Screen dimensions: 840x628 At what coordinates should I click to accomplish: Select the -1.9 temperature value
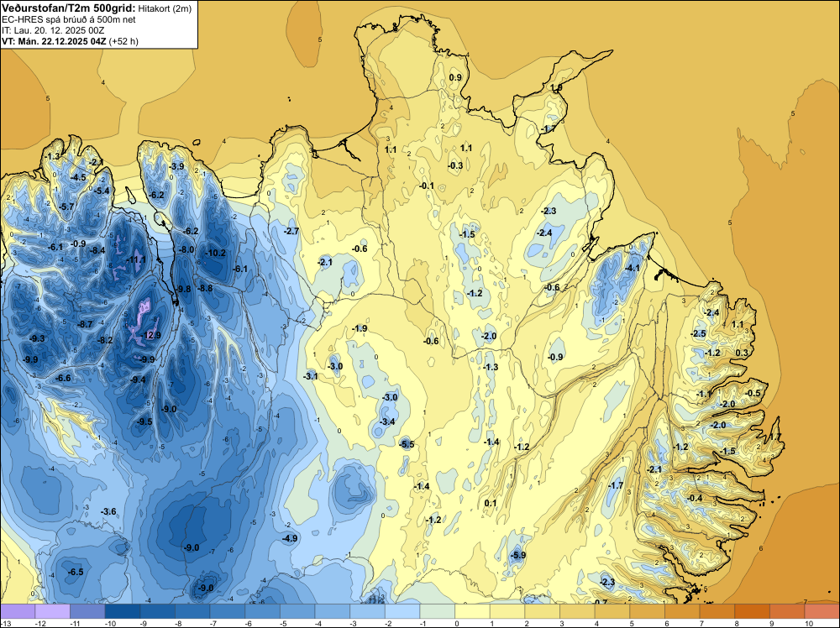click(x=360, y=328)
